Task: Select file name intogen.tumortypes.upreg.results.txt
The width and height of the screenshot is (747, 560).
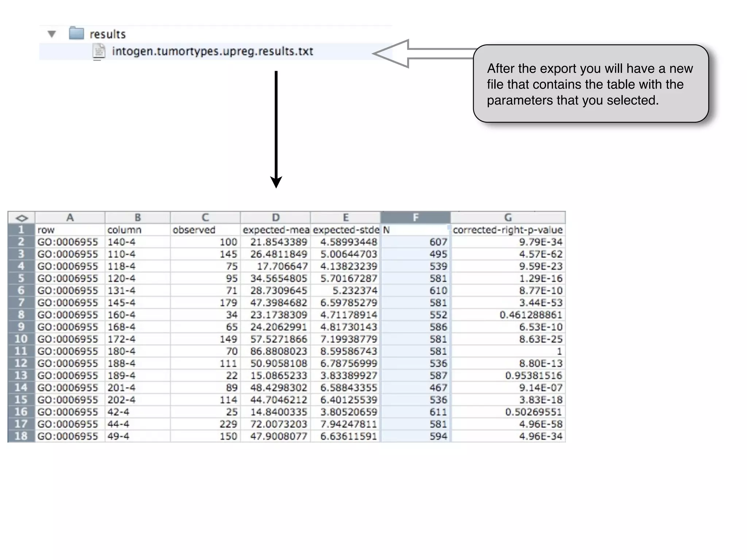Action: (212, 51)
